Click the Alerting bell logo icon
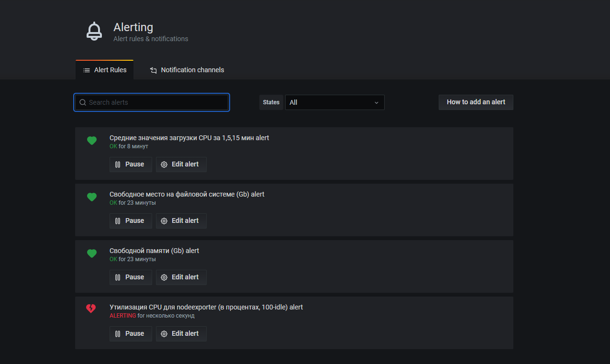 tap(94, 31)
